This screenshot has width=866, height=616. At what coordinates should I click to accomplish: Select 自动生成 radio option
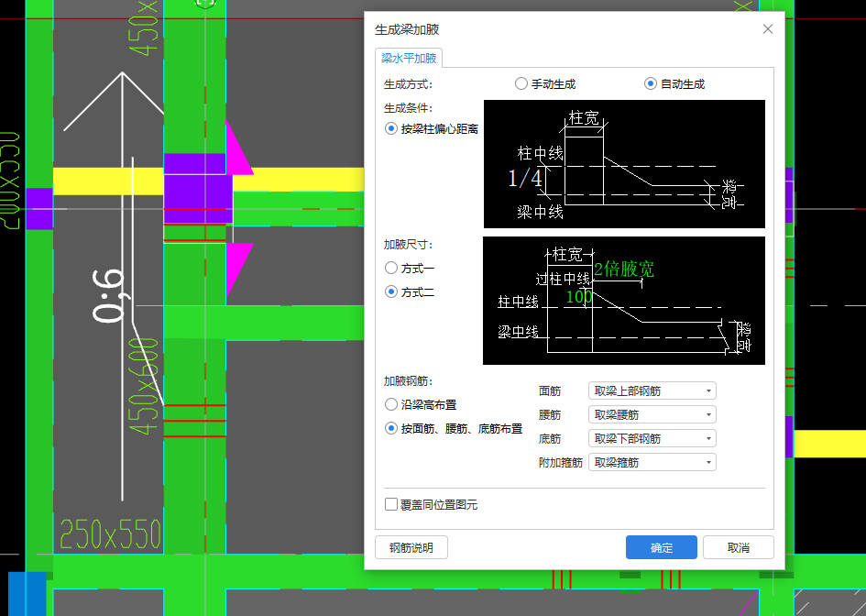pos(674,84)
